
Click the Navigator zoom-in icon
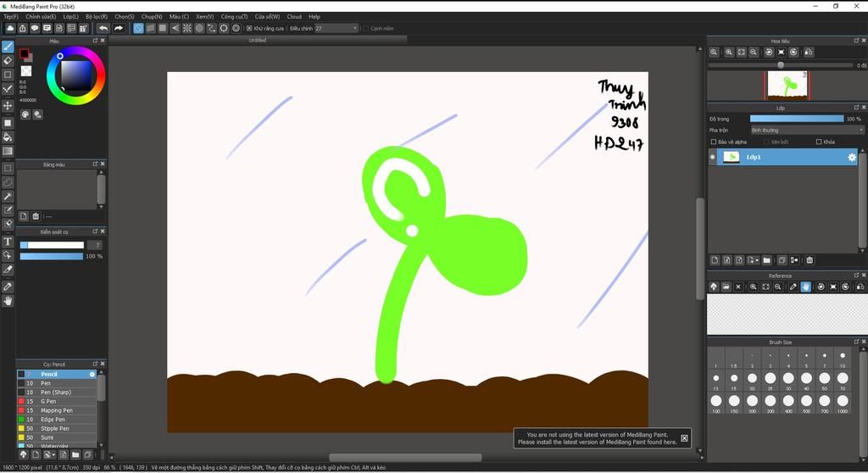729,52
